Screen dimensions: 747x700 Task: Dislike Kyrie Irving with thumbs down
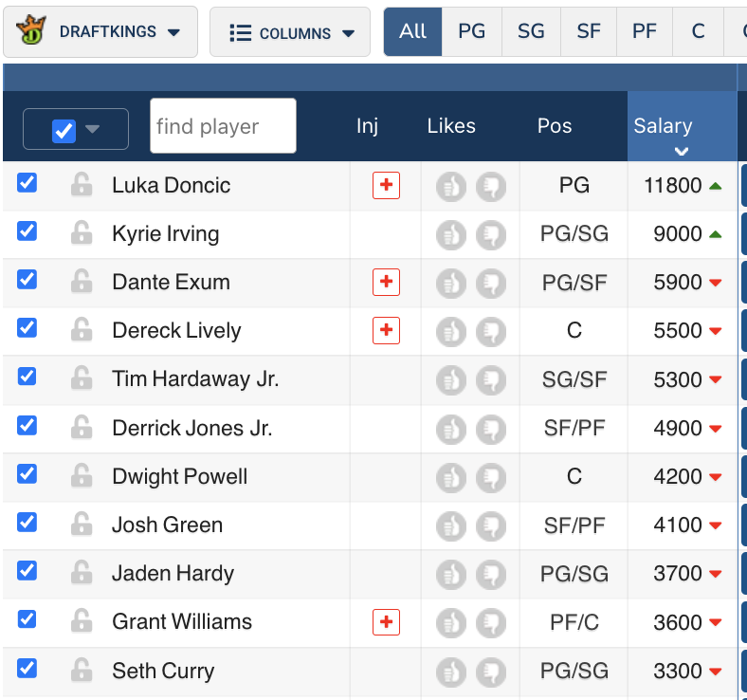coord(491,235)
